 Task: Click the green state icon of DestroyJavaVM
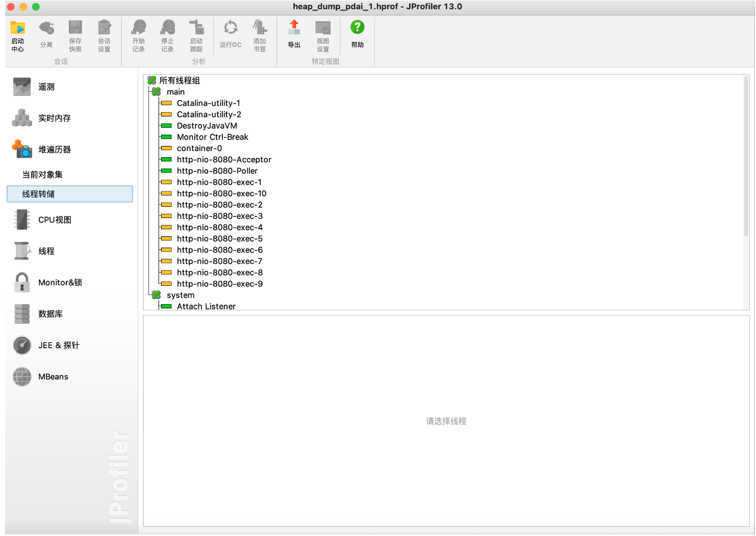pos(166,126)
